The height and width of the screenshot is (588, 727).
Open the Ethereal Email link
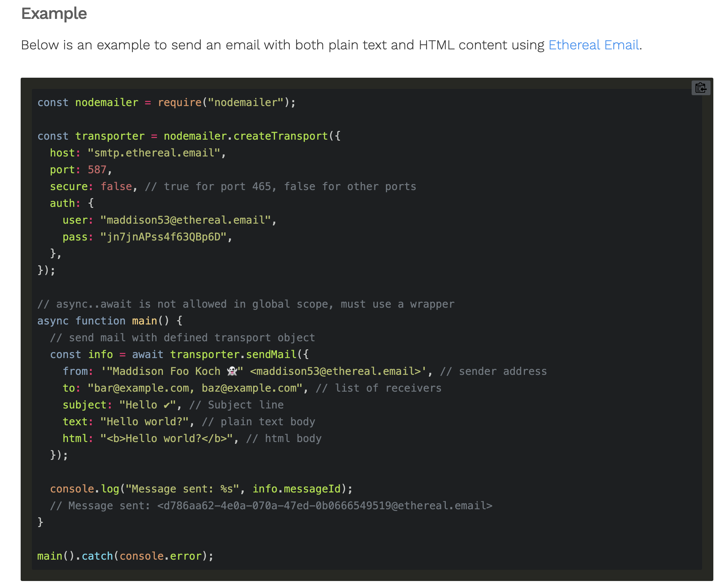click(594, 45)
